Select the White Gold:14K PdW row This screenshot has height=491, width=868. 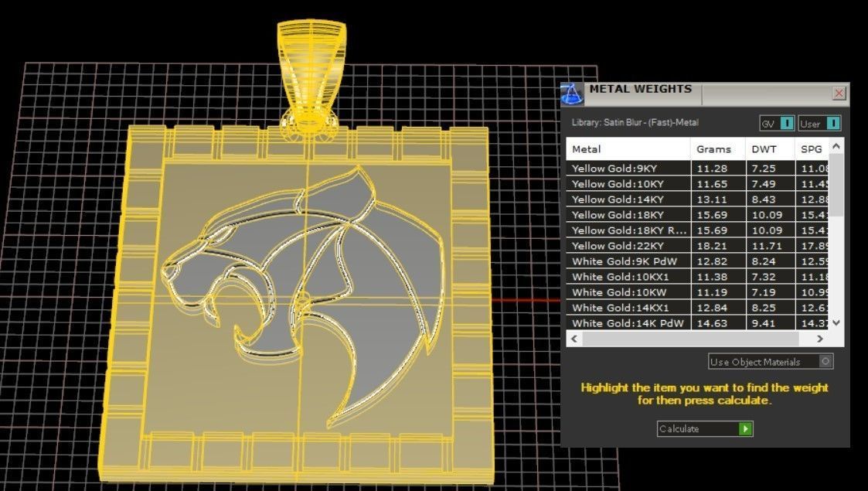(697, 322)
